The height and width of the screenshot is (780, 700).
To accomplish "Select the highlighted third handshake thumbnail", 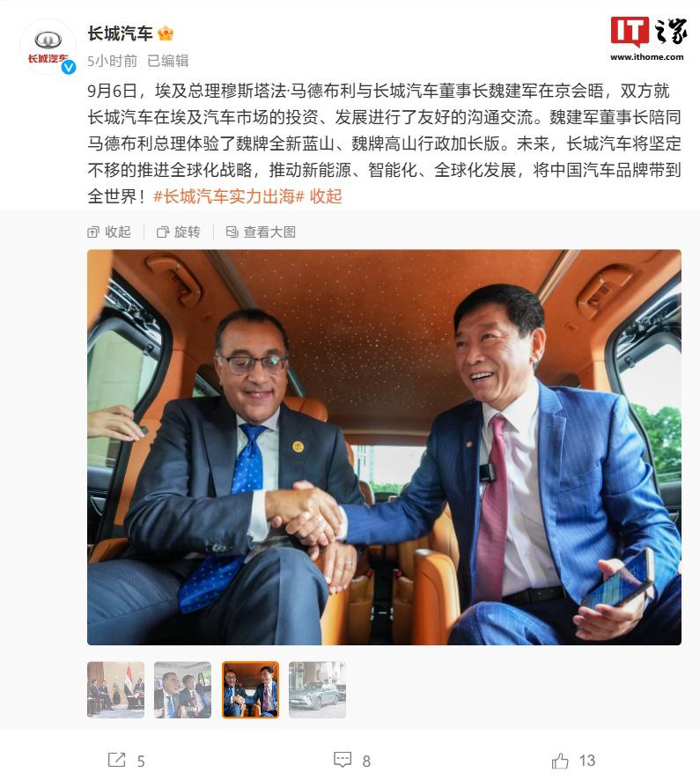I will [250, 689].
